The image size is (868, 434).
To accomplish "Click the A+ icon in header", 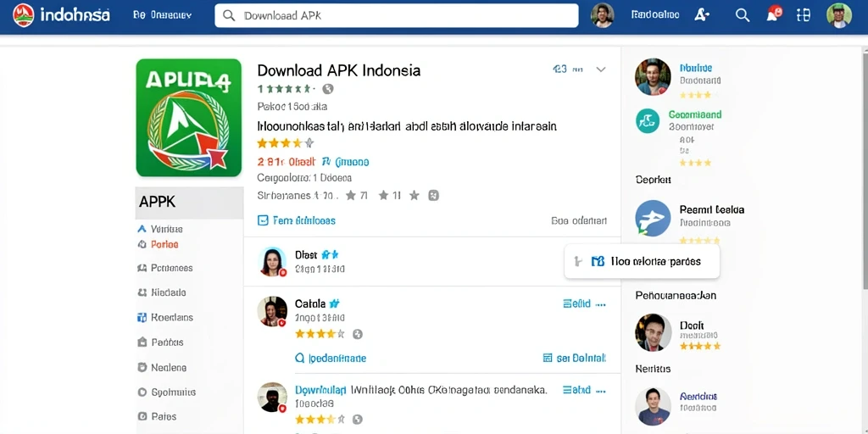I will (x=701, y=15).
